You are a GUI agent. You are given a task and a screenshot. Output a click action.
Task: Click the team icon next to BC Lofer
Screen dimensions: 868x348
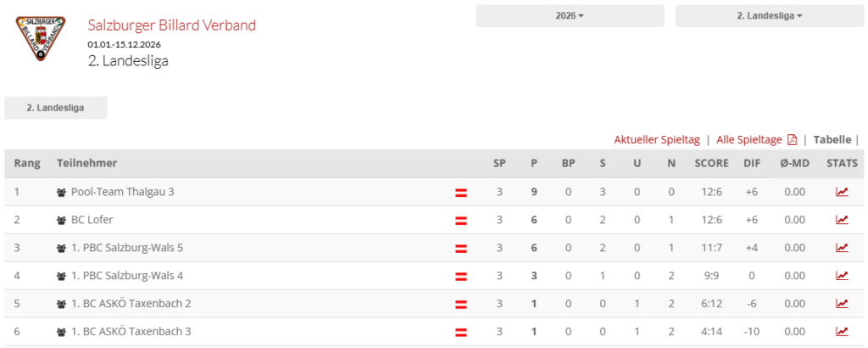(x=61, y=221)
